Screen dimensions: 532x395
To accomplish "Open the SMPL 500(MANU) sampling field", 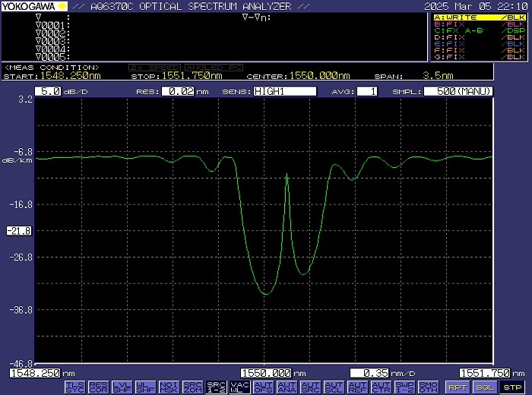I will point(458,91).
